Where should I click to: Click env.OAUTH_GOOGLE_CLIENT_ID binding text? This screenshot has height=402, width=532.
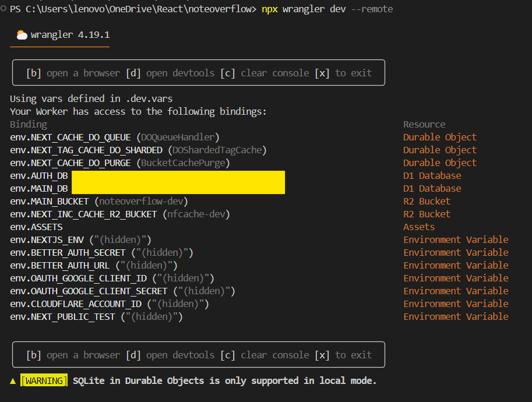click(79, 278)
